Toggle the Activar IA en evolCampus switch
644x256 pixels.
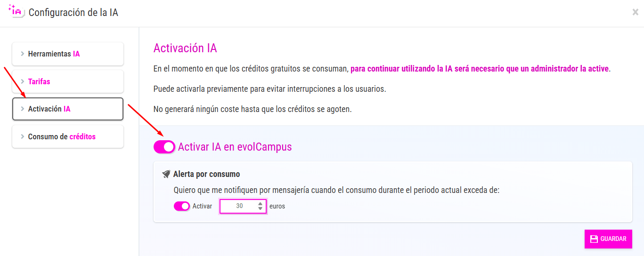point(164,147)
